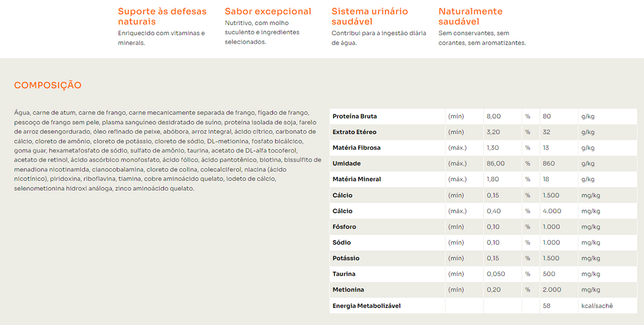Click the "Sem conservantes, sem corantes" description text
Viewport: 644px width, 325px height.
pyautogui.click(x=482, y=38)
